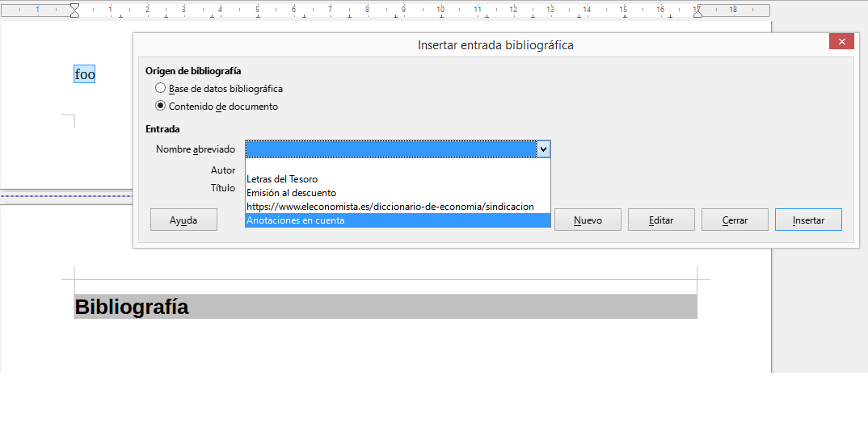Open the Ayuda help button
The image size is (868, 423).
click(183, 220)
